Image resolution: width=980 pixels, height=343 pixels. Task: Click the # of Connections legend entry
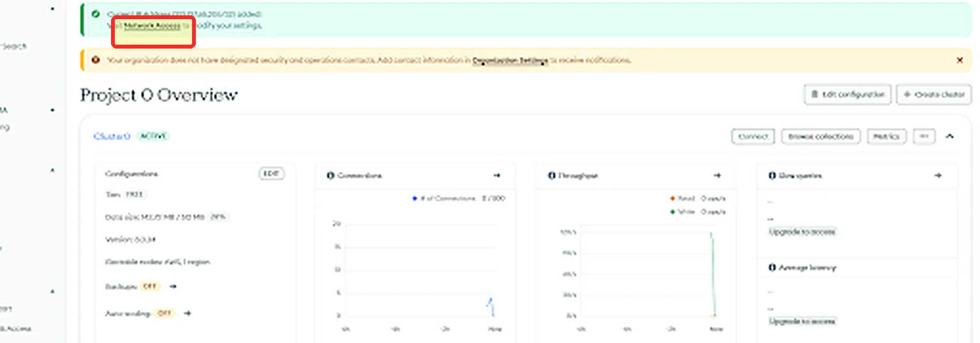click(x=459, y=199)
